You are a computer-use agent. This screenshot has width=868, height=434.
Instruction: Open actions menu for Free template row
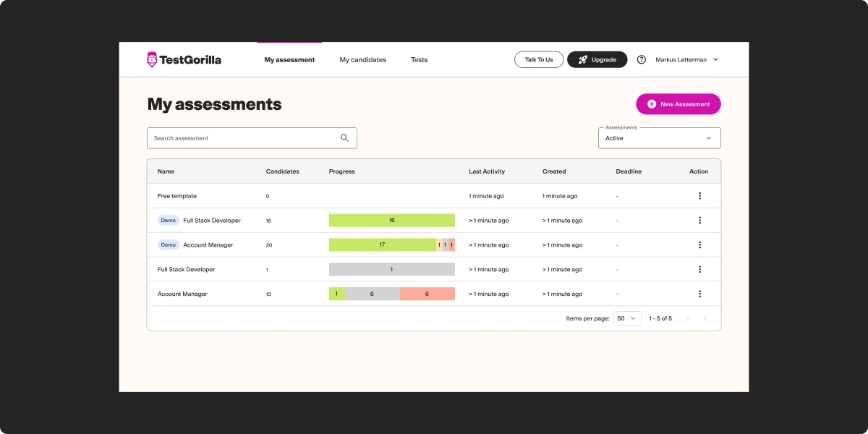[x=699, y=196]
